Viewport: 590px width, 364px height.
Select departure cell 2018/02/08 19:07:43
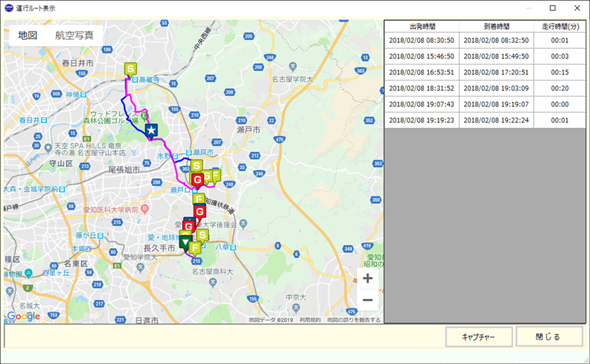[x=422, y=104]
